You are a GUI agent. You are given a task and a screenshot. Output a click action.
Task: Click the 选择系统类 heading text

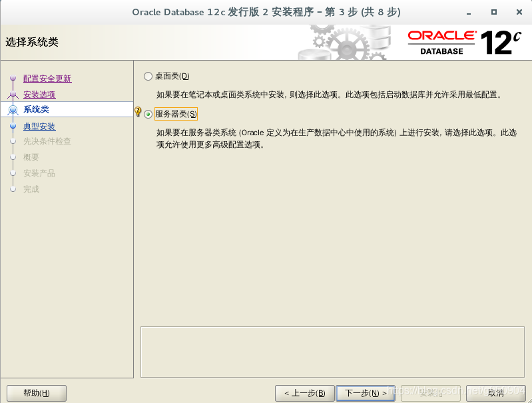point(32,42)
